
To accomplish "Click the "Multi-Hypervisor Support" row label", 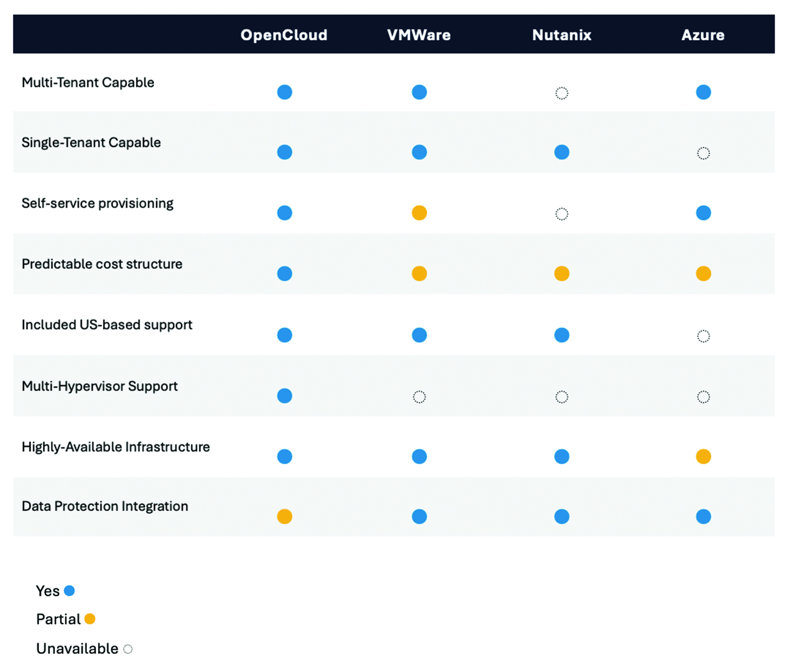I will tap(99, 386).
